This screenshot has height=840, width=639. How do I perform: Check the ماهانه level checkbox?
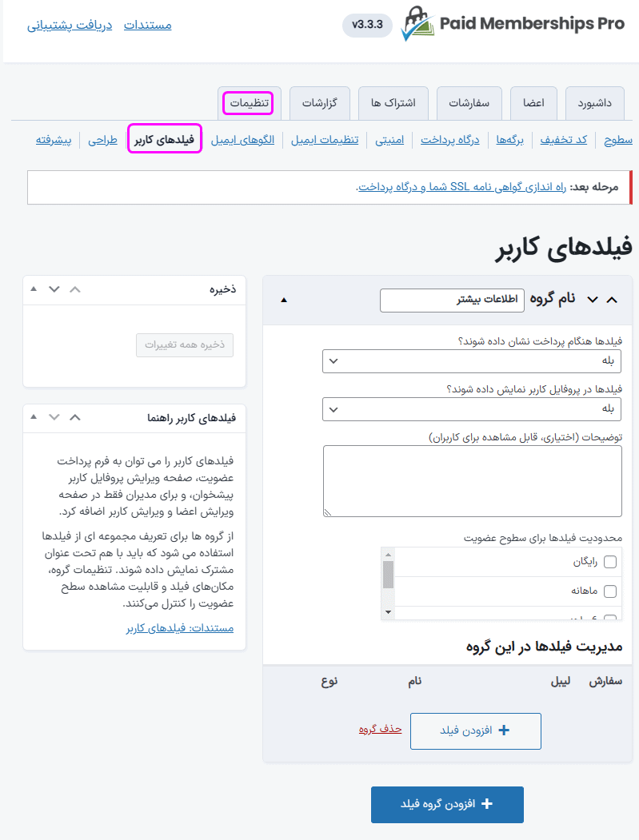[610, 591]
